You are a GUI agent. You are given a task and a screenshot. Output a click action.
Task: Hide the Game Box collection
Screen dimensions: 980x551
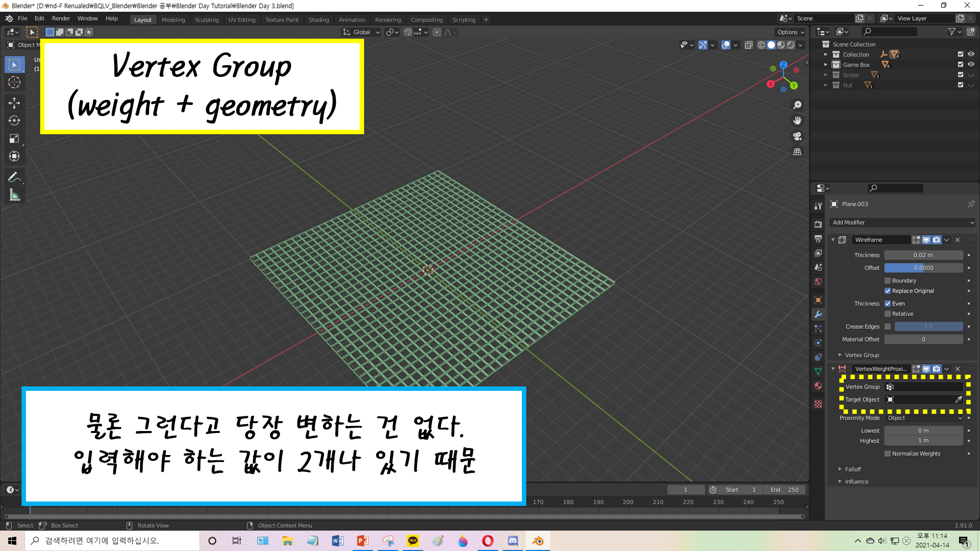click(x=971, y=65)
